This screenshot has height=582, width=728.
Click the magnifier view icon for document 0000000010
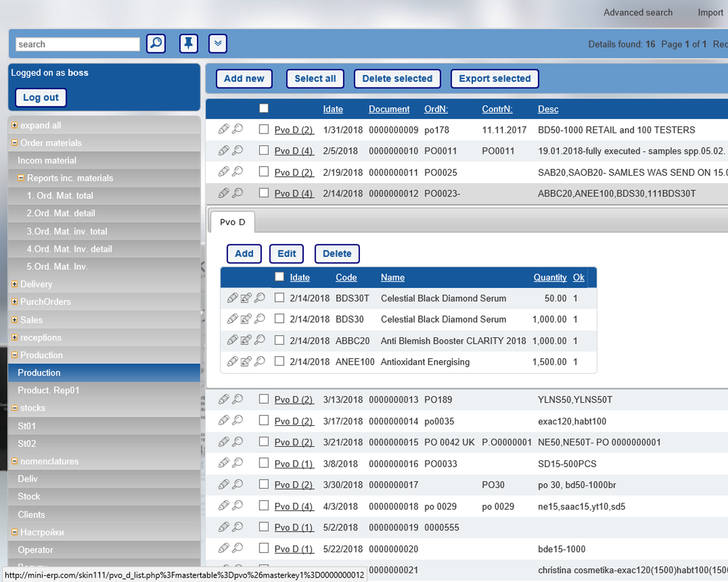pos(238,151)
